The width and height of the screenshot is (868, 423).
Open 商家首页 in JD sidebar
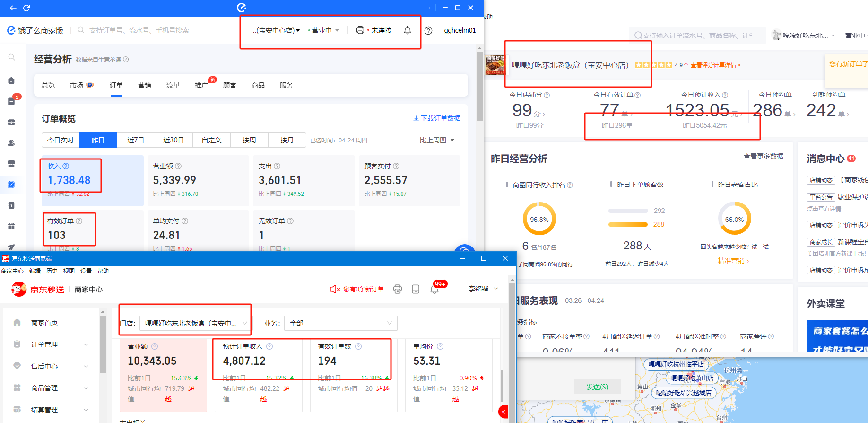44,323
